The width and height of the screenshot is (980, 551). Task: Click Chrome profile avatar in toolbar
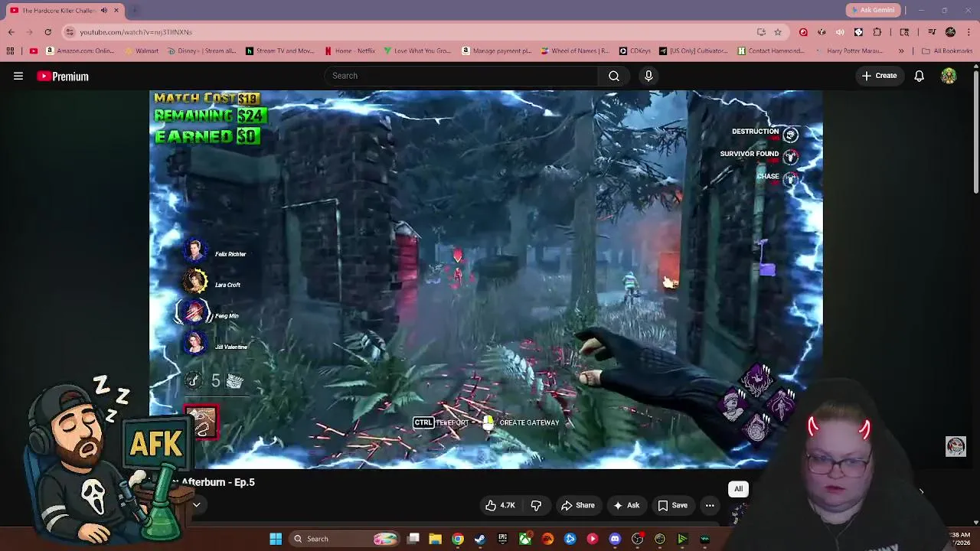[950, 32]
